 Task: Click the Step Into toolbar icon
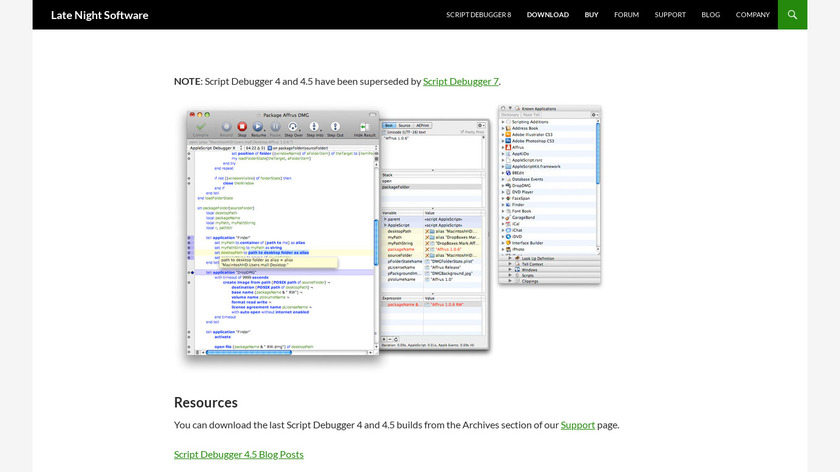pyautogui.click(x=315, y=127)
